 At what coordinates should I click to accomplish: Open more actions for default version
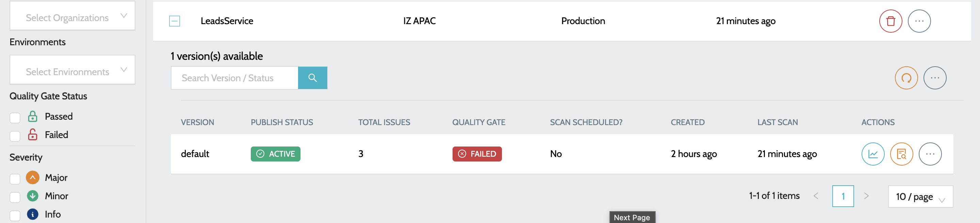(930, 154)
